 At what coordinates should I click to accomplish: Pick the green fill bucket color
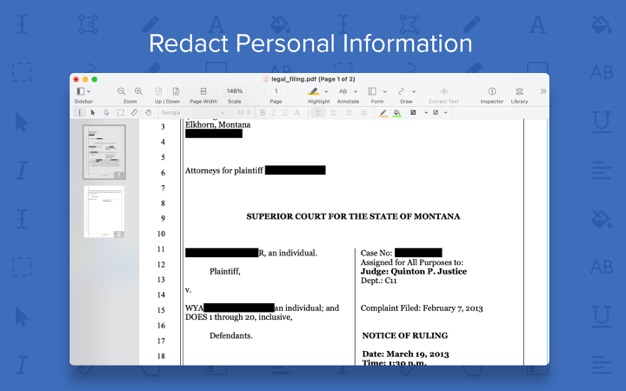pyautogui.click(x=397, y=113)
